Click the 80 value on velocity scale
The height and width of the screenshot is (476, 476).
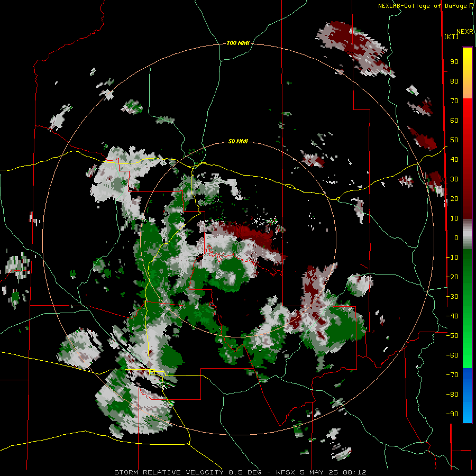coord(454,81)
